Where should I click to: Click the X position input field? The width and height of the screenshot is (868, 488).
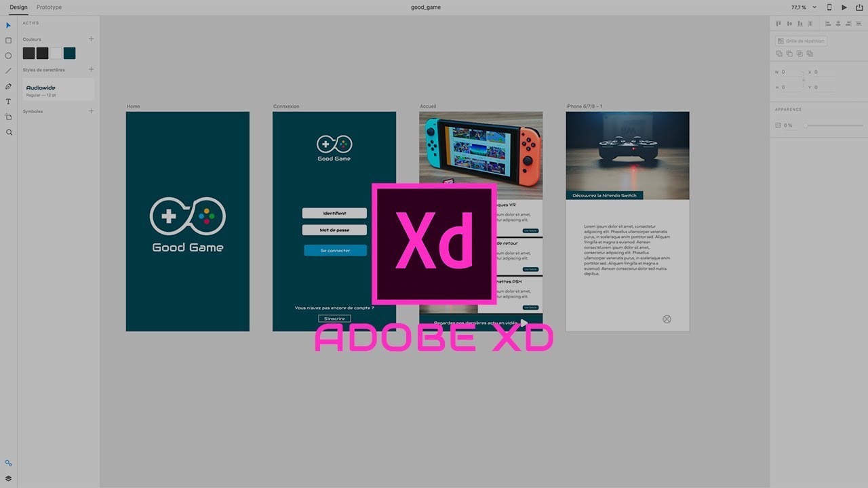(x=825, y=72)
